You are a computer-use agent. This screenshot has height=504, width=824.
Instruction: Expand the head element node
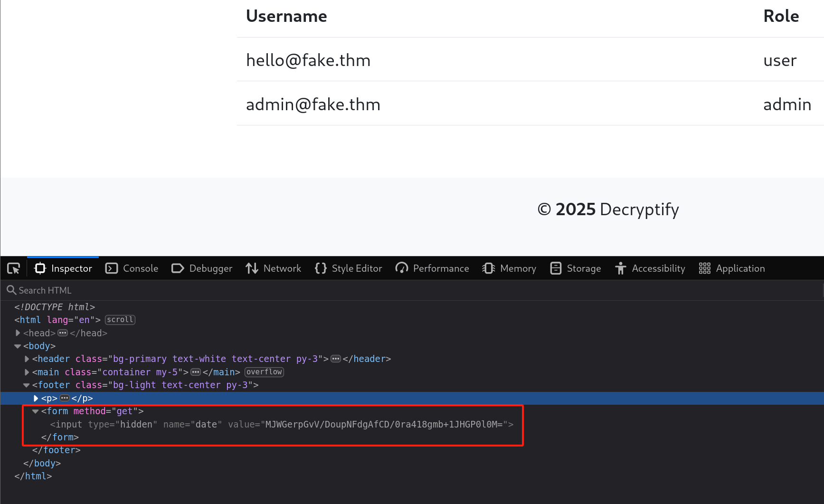pos(18,333)
